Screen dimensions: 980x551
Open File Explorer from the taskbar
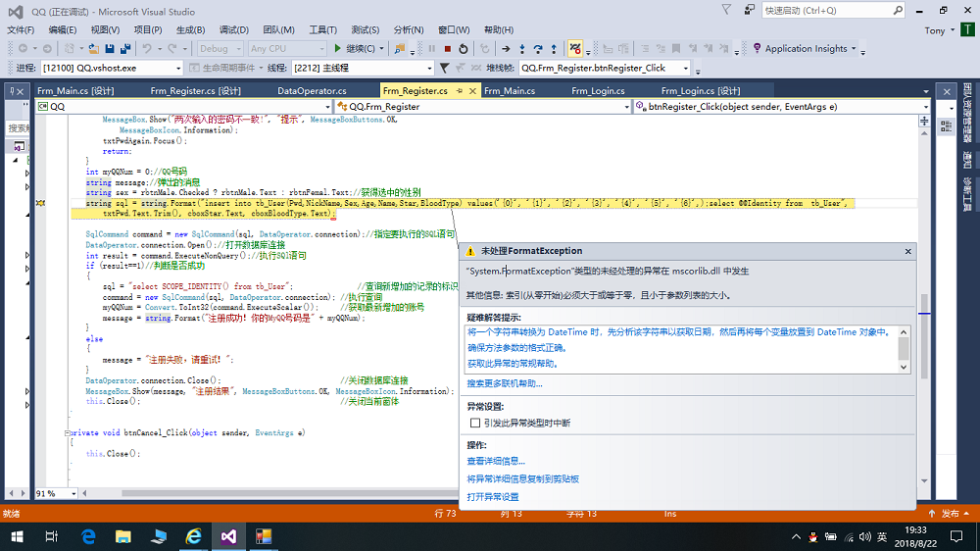point(123,536)
